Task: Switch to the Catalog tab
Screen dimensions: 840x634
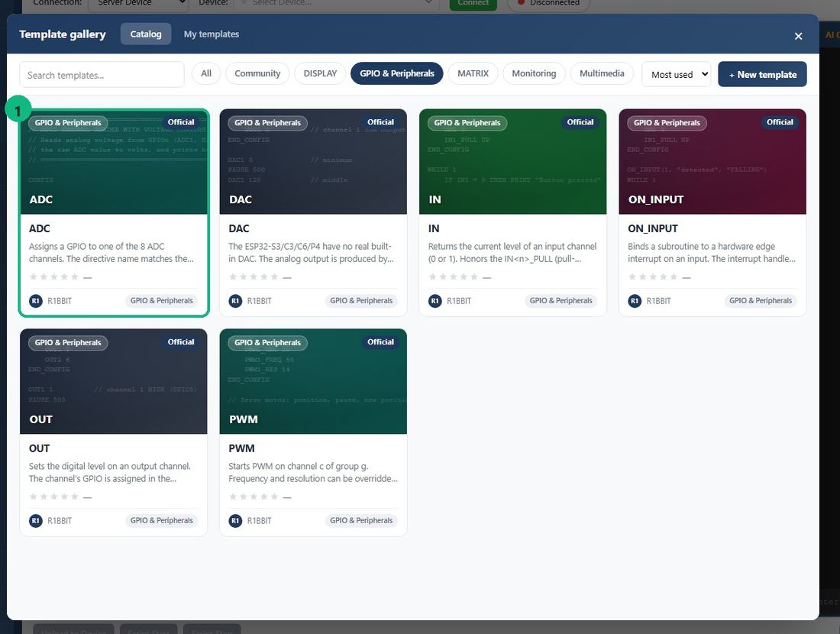Action: tap(146, 34)
